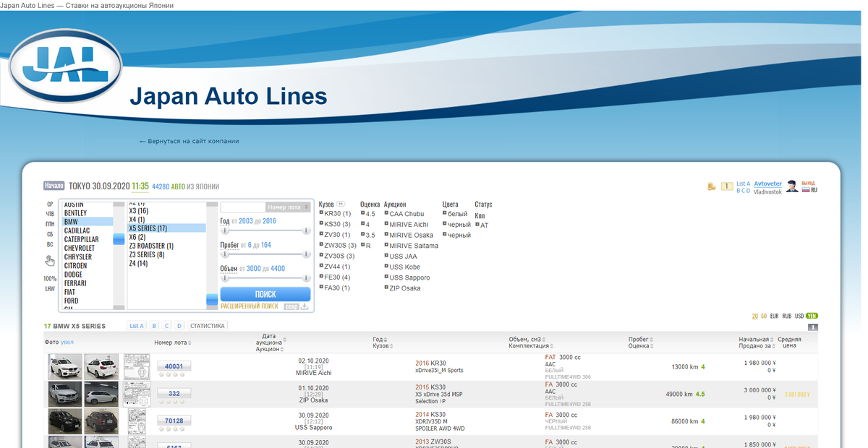Open auction sheet icon for lot 40031
The width and height of the screenshot is (868, 448).
pos(135,366)
